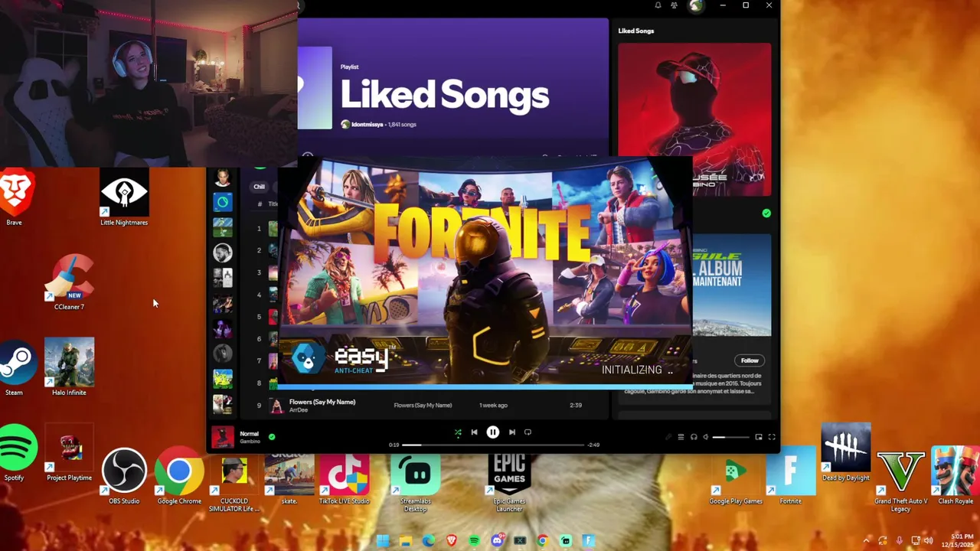Open Discord from the taskbar
Image resolution: width=980 pixels, height=551 pixels.
coord(498,540)
